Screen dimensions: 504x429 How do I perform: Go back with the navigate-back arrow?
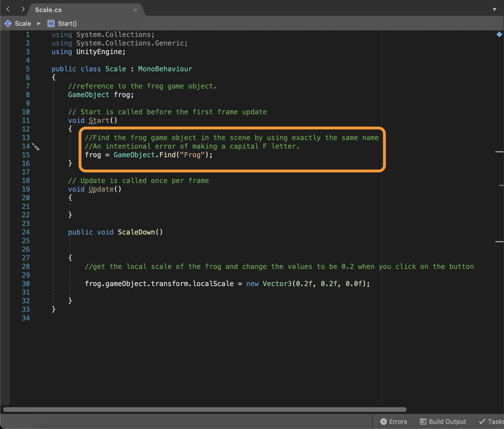tap(8, 9)
